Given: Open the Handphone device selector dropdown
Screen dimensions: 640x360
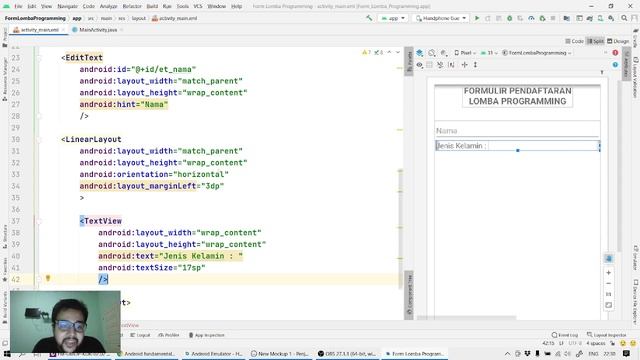Looking at the screenshot, I should click(x=440, y=18).
